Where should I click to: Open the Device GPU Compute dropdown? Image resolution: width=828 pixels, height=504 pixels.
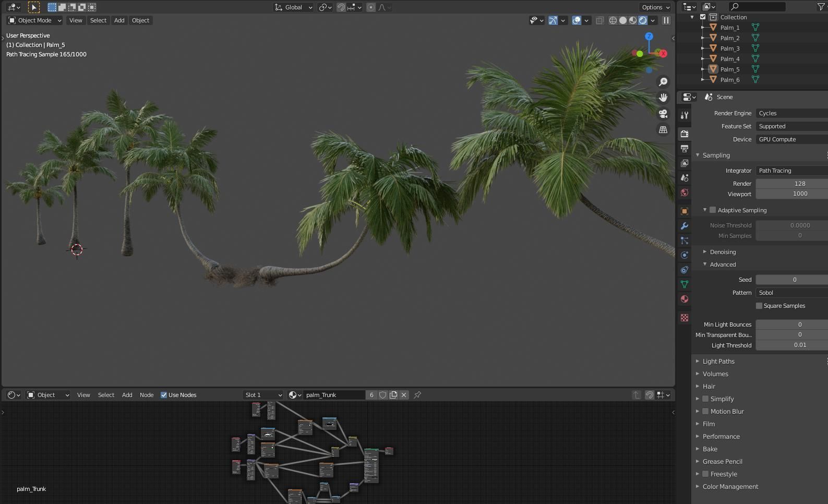pos(791,139)
